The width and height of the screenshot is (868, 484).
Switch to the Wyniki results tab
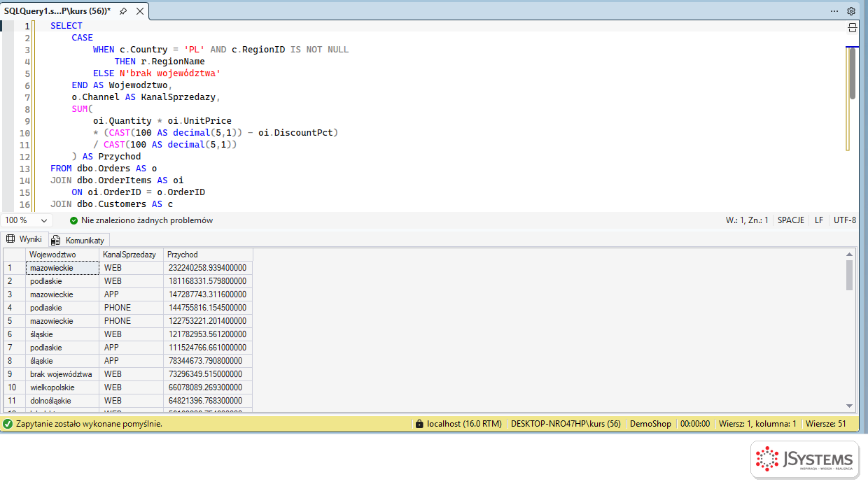tap(24, 239)
